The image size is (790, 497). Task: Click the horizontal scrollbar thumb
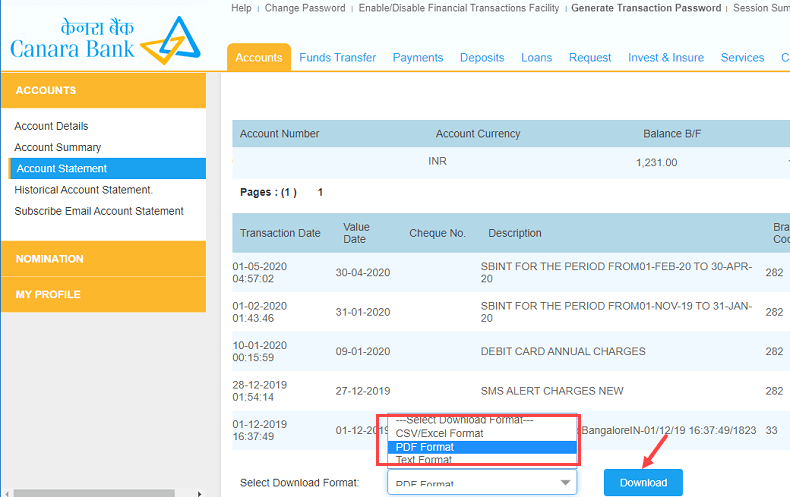click(x=94, y=493)
